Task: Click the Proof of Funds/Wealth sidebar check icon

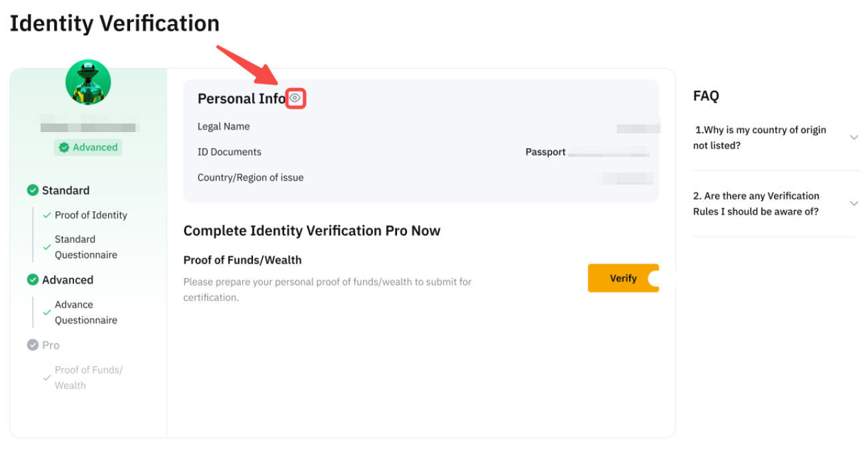Action: pos(47,378)
